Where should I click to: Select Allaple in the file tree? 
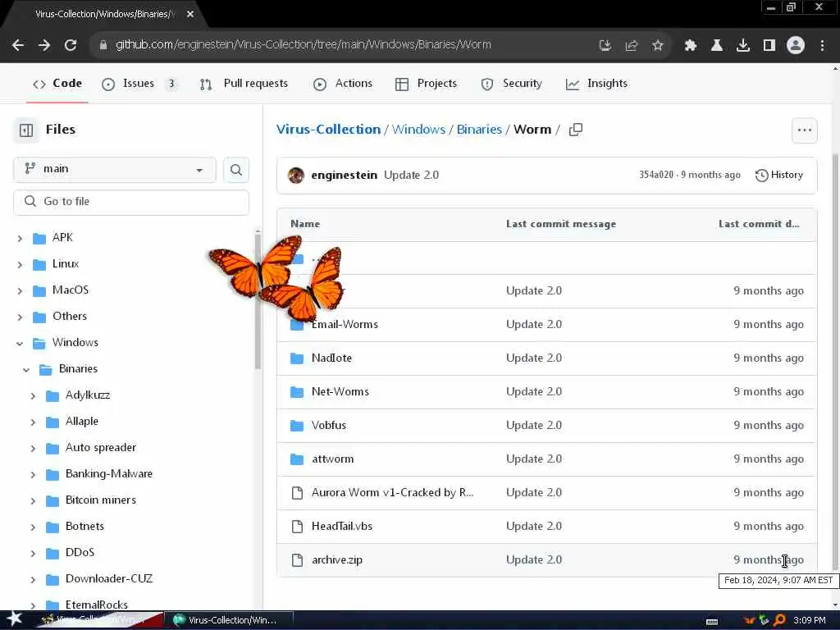82,421
